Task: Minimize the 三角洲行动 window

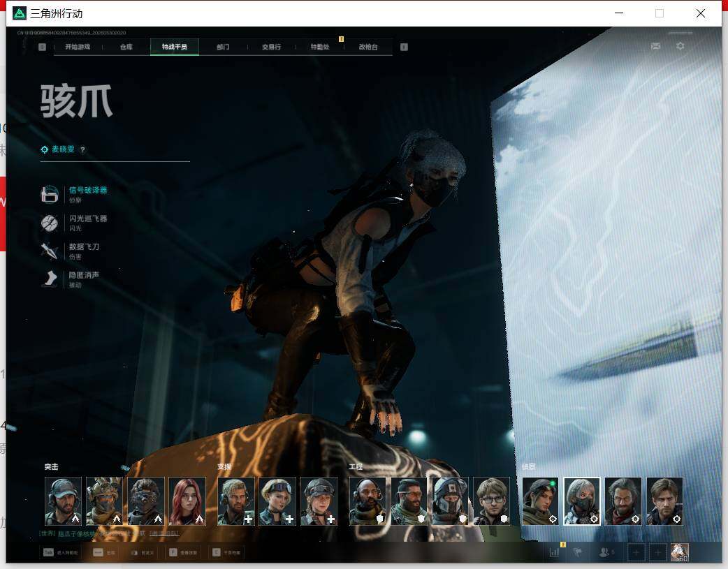Action: [619, 13]
